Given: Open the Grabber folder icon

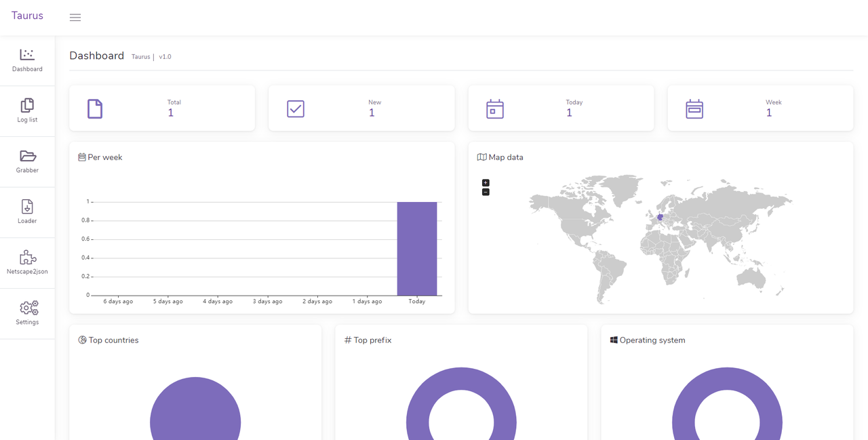Looking at the screenshot, I should [x=27, y=156].
